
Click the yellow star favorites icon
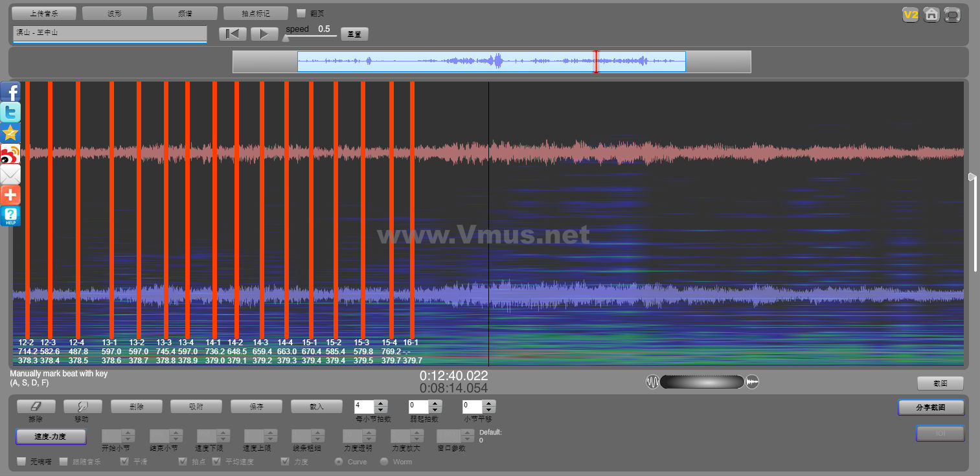(10, 133)
